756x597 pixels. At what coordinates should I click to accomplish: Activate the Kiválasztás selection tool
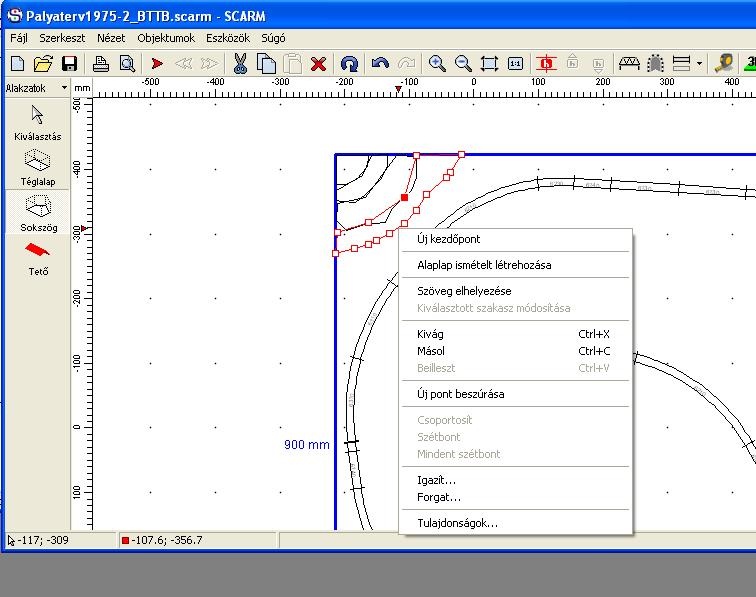38,122
